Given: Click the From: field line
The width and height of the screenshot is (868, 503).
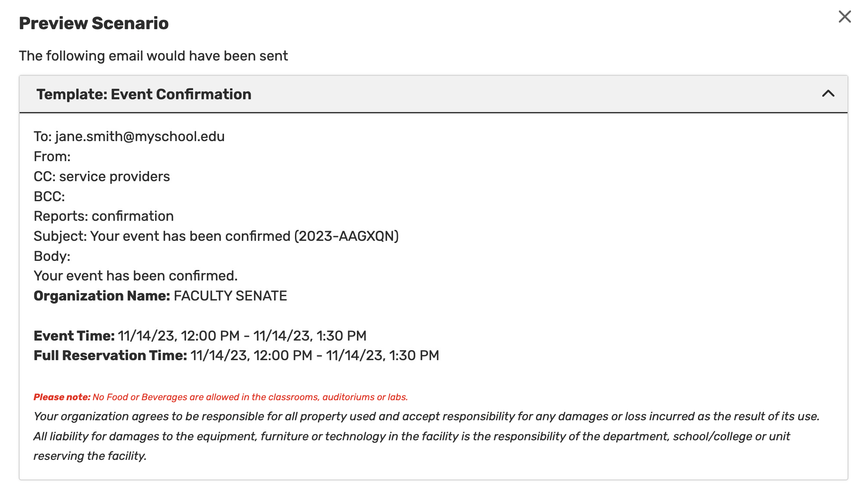Looking at the screenshot, I should pos(52,156).
